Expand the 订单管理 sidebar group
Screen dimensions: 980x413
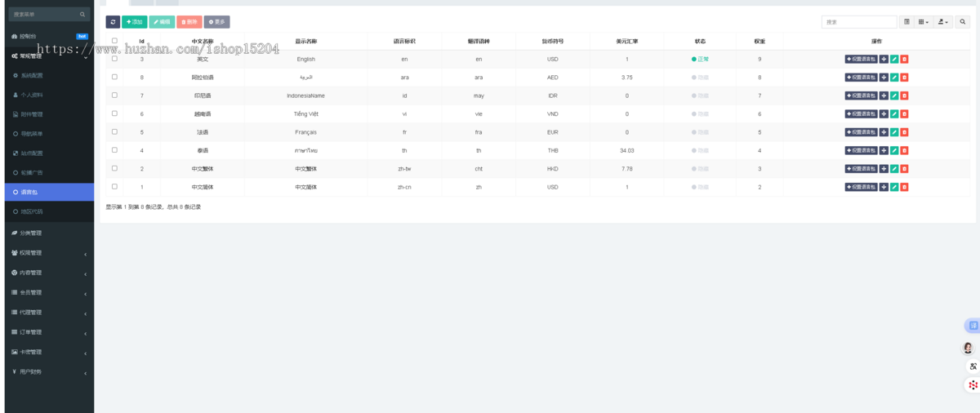pos(49,332)
